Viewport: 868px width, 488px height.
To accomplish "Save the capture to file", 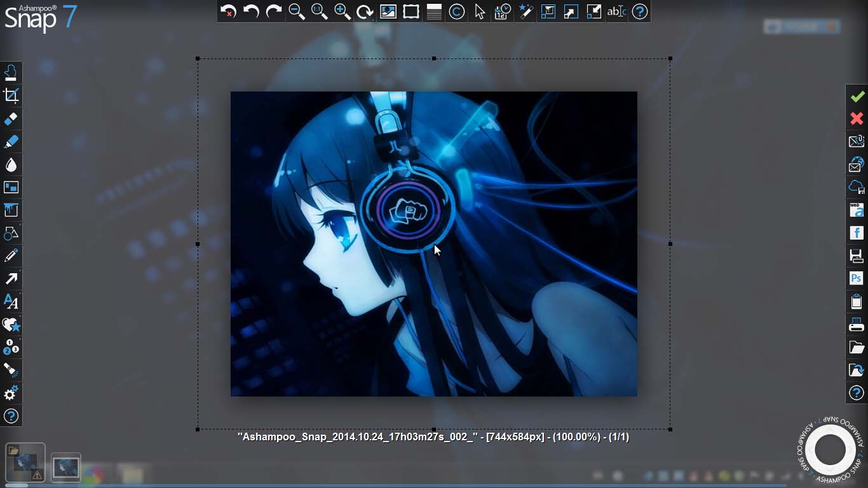I will coord(857,256).
